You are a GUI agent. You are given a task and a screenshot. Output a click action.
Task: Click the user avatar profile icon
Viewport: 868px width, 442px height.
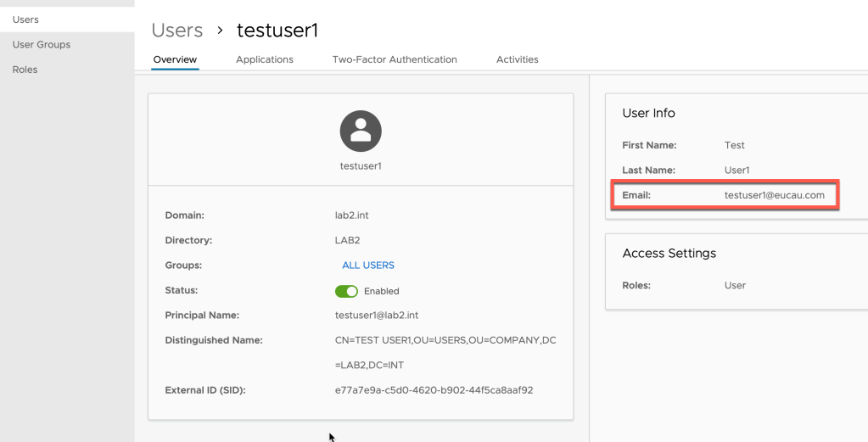(361, 131)
